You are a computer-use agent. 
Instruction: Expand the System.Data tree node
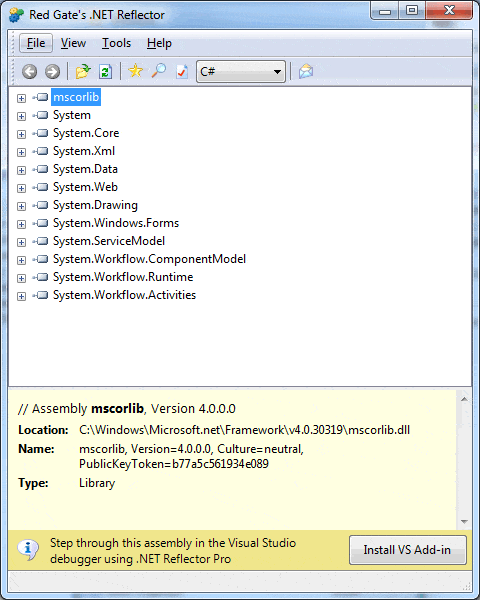21,170
